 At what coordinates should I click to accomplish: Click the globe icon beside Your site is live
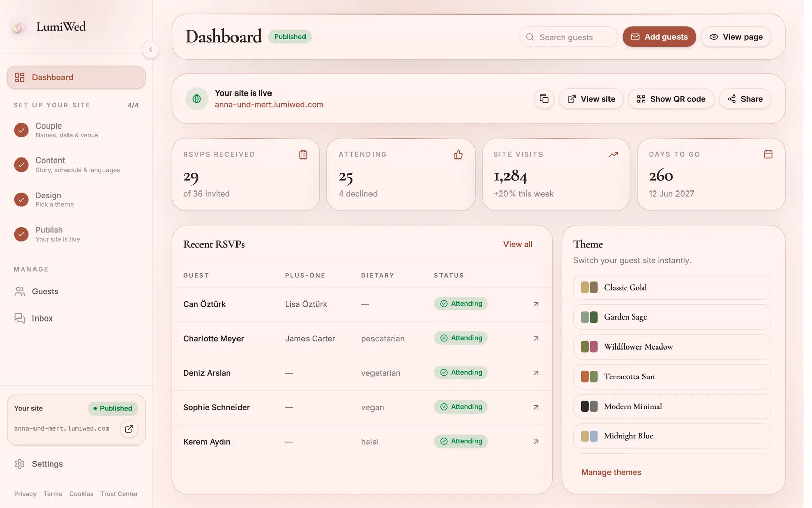[197, 99]
